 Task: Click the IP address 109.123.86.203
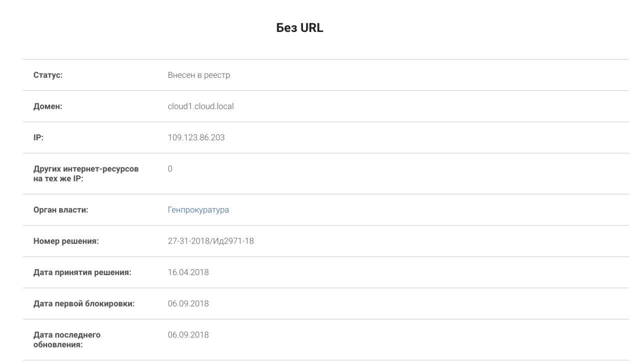(x=196, y=137)
